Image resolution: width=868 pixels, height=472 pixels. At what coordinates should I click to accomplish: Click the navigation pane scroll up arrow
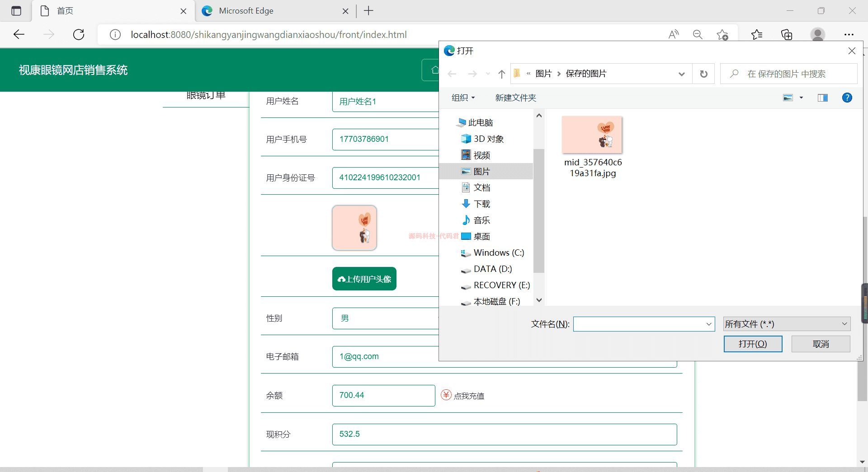click(539, 116)
